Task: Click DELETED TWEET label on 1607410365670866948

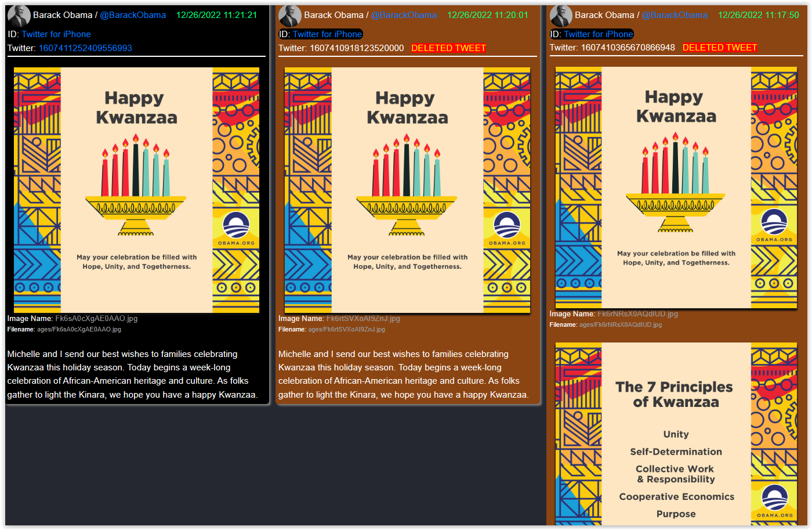Action: coord(720,48)
